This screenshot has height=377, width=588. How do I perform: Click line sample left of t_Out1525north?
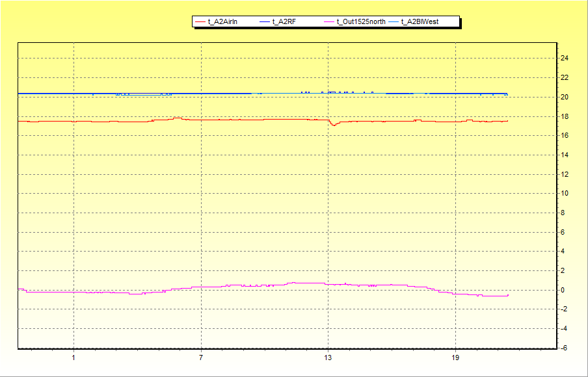click(329, 22)
